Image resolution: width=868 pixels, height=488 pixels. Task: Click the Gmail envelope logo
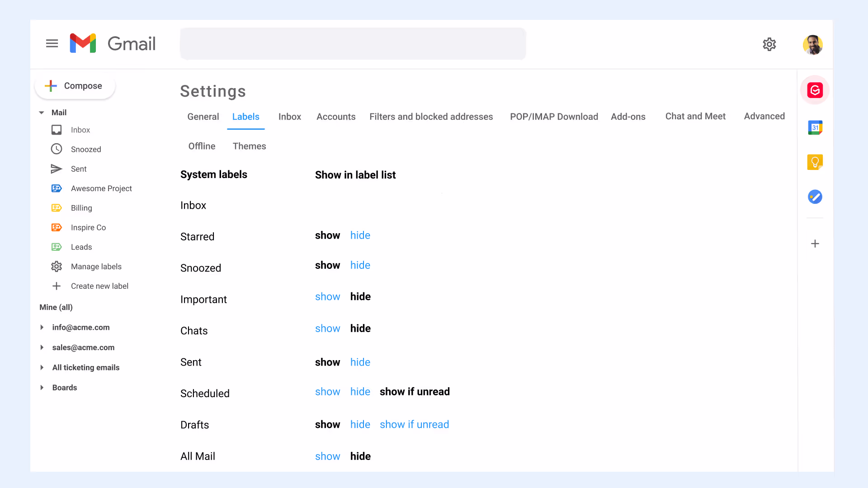coord(83,43)
